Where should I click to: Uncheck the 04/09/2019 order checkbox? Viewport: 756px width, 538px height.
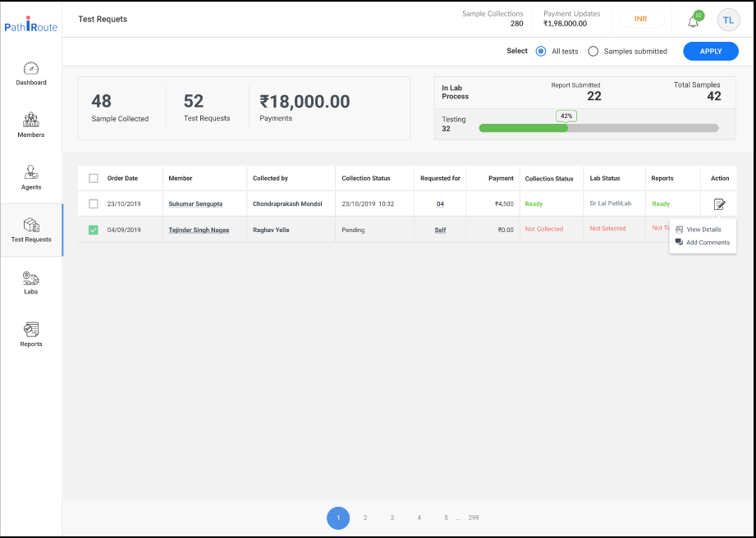click(x=94, y=230)
